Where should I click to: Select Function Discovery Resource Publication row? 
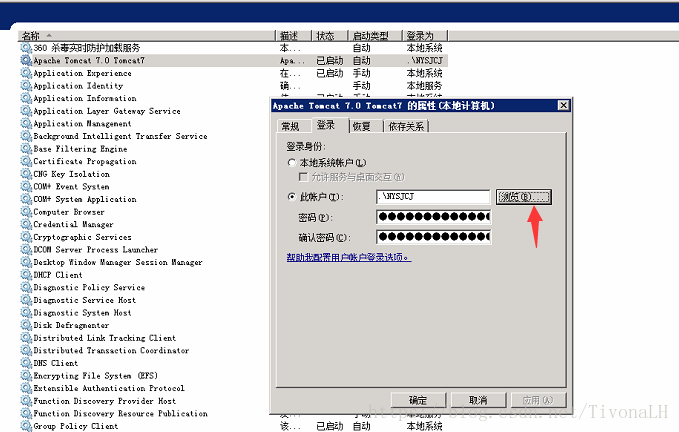120,413
